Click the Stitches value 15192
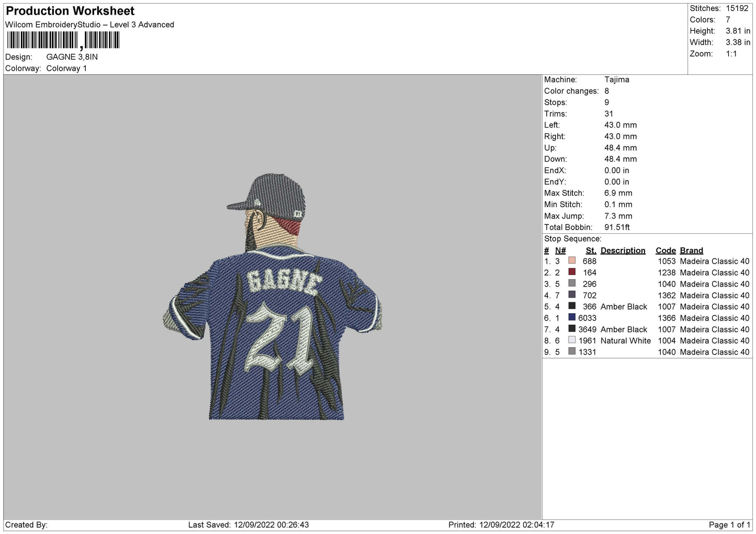This screenshot has height=534, width=756. 737,8
